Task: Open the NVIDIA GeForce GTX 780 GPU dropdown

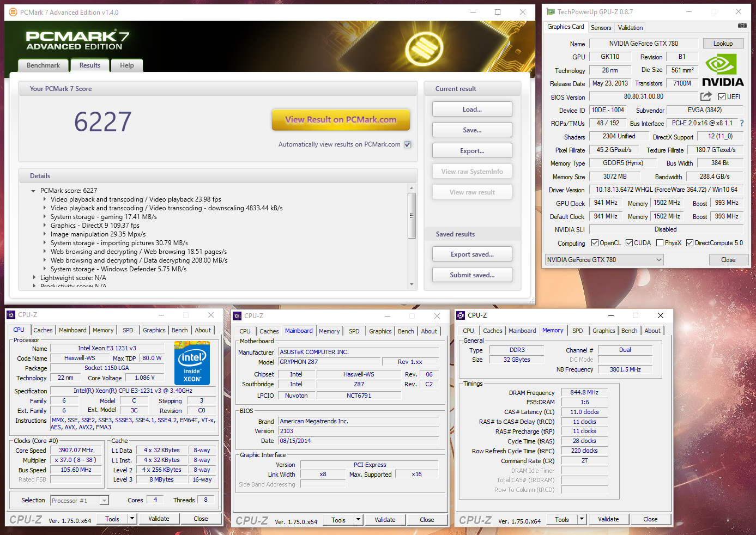Action: 604,260
